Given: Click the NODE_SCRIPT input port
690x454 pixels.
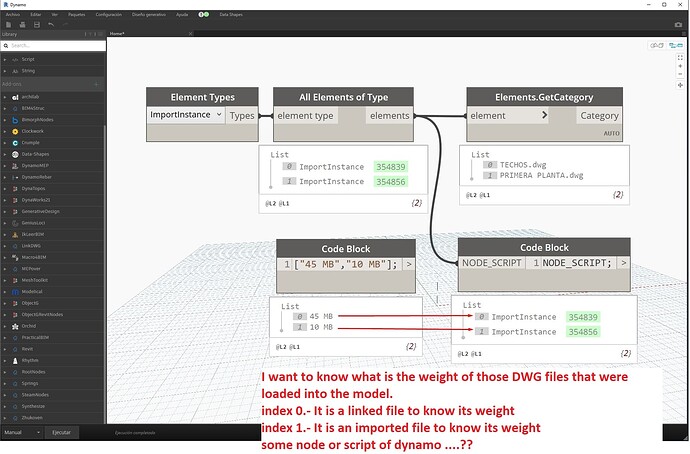Looking at the screenshot, I should 492,263.
